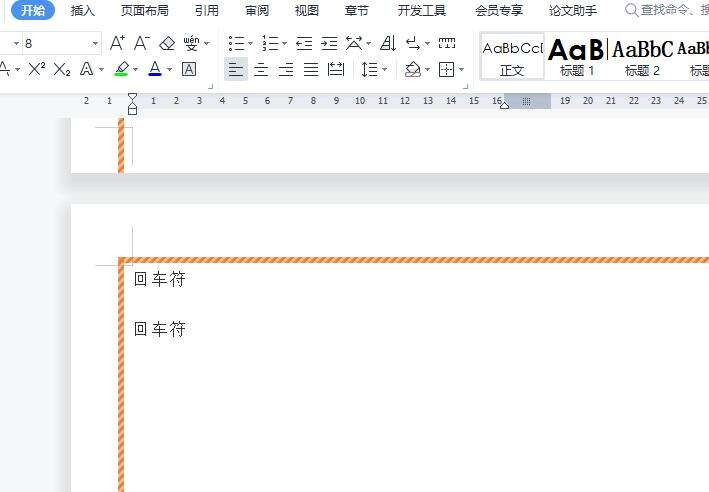
Task: Focus the 查找命令 search box
Action: coord(667,10)
